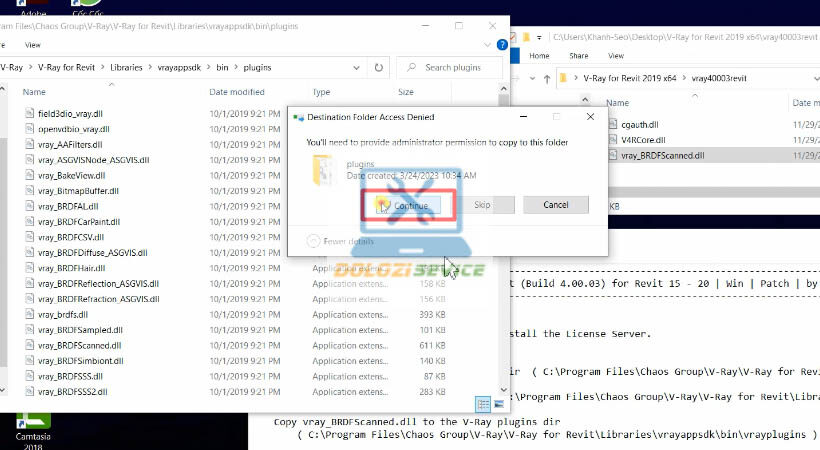This screenshot has width=820, height=450.
Task: Go up one folder in vray40003revit window
Action: (x=547, y=78)
